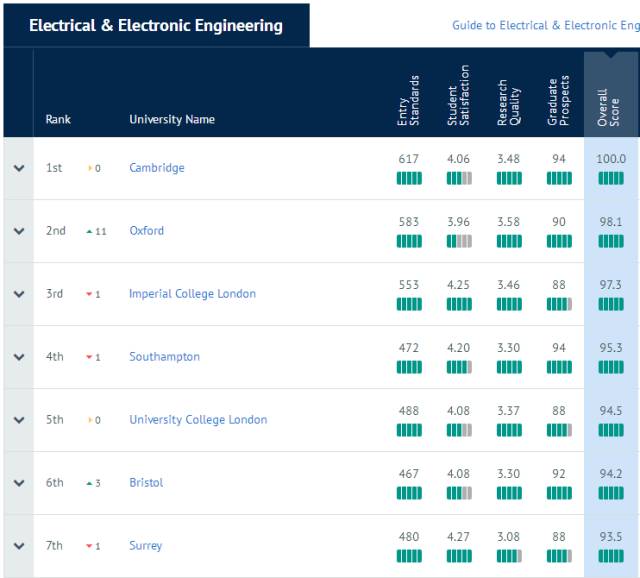Image resolution: width=640 pixels, height=578 pixels.
Task: Click Imperial's red down rank-change arrow
Action: [x=89, y=294]
